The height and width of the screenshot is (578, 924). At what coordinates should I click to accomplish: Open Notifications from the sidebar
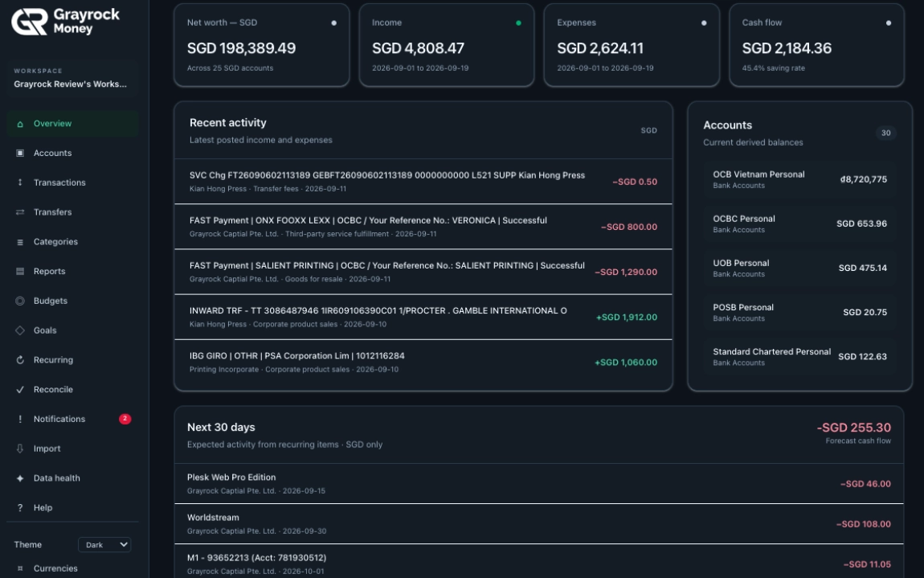[72, 419]
